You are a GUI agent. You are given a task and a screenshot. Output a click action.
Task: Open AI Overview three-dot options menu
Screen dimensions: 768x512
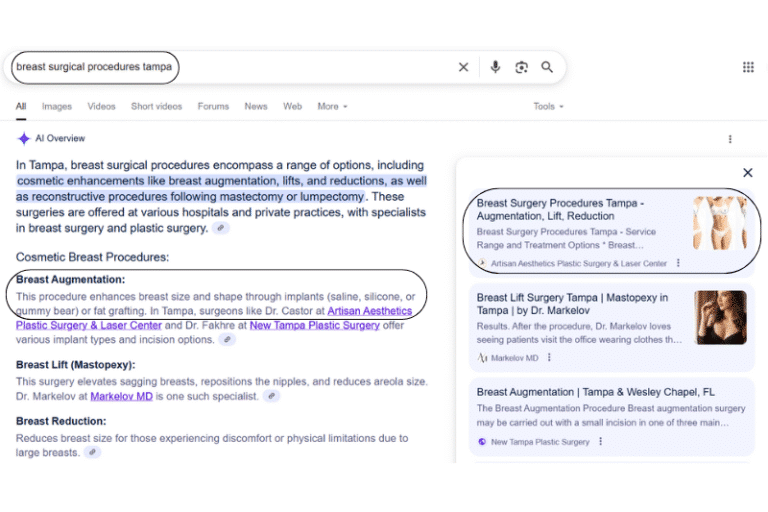coord(730,139)
